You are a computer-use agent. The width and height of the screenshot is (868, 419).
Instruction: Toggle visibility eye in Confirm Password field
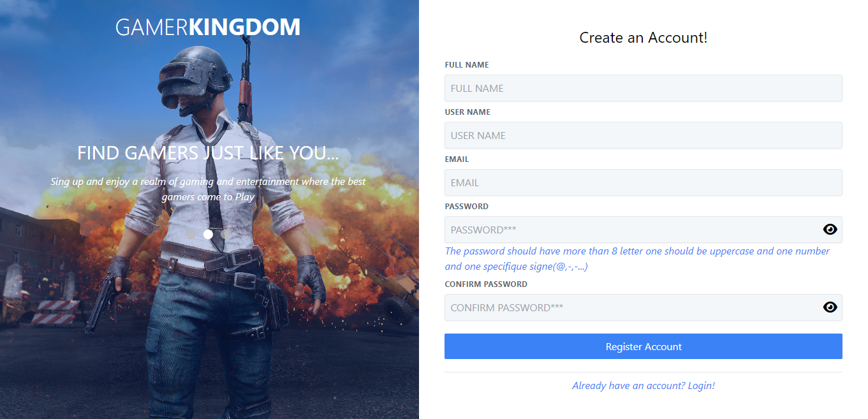point(830,307)
